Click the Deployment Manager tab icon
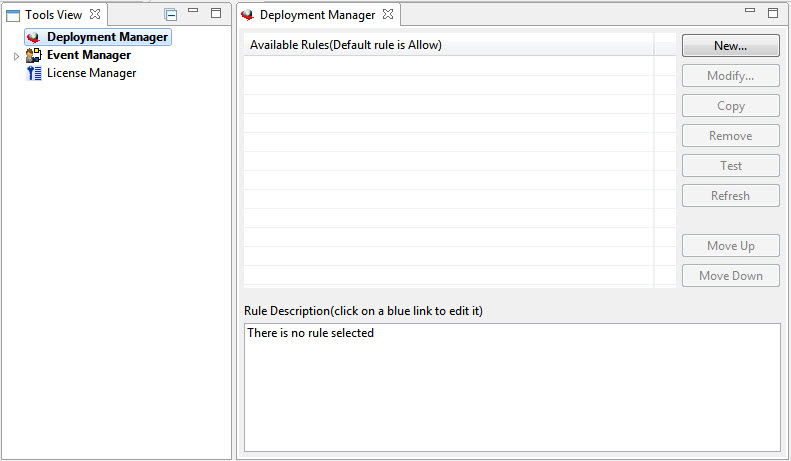Viewport: 791px width, 461px height. 248,15
